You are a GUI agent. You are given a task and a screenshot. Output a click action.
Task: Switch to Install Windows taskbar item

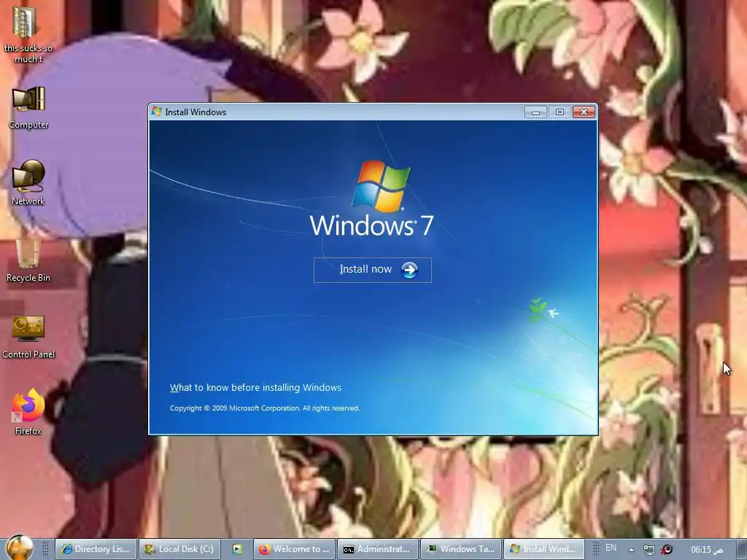pos(544,549)
